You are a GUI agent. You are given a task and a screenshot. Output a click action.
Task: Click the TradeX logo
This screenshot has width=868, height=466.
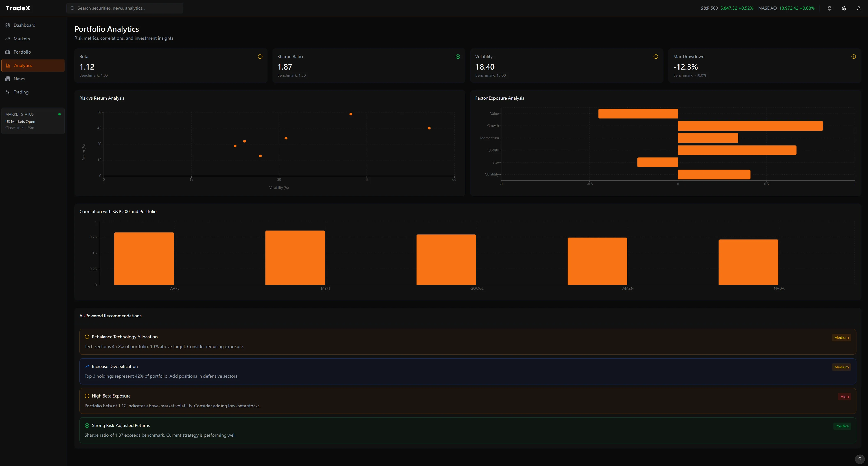17,8
